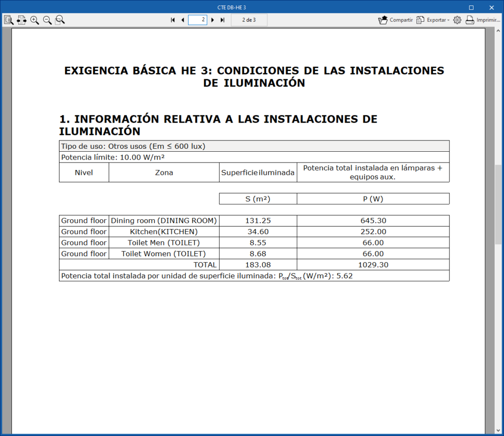The height and width of the screenshot is (436, 504).
Task: Click 'Kitchen(KITCHEN)' cell
Action: [164, 232]
